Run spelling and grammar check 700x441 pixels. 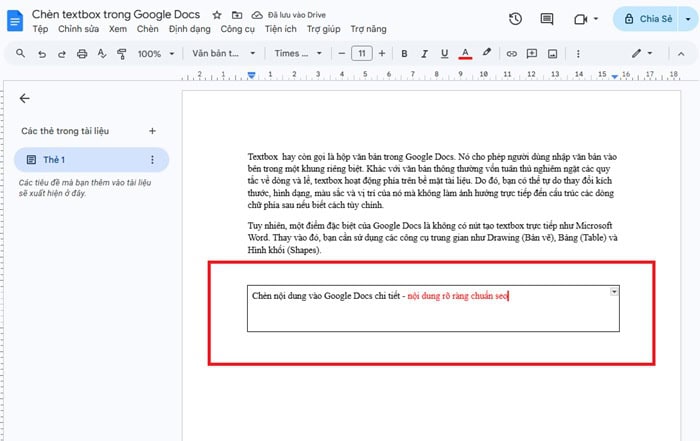click(102, 54)
